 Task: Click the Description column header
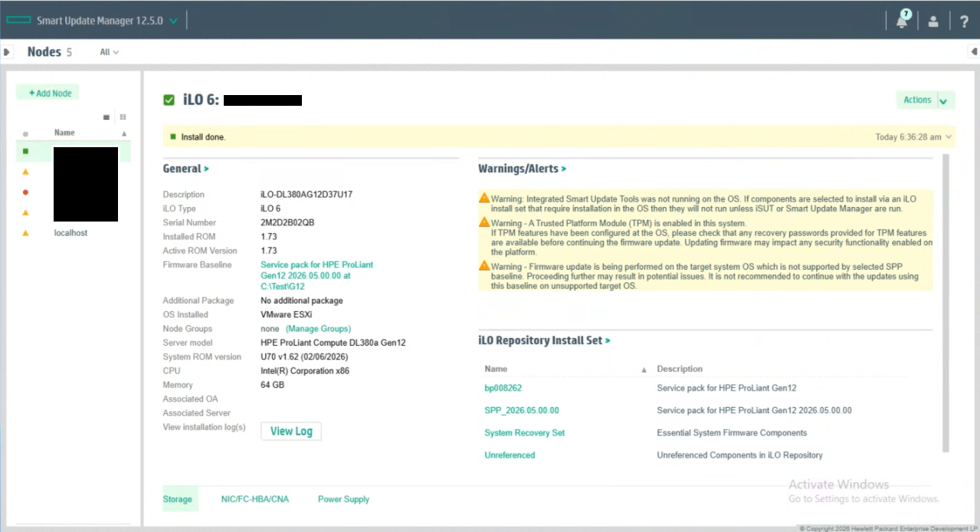click(x=680, y=369)
